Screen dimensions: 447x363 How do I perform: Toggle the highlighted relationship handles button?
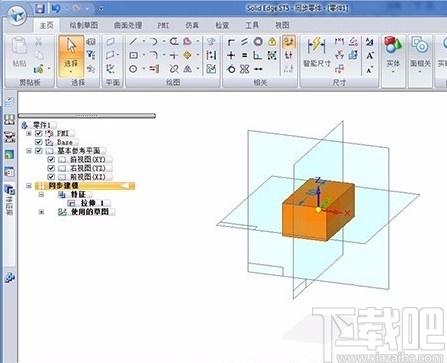pos(289,42)
